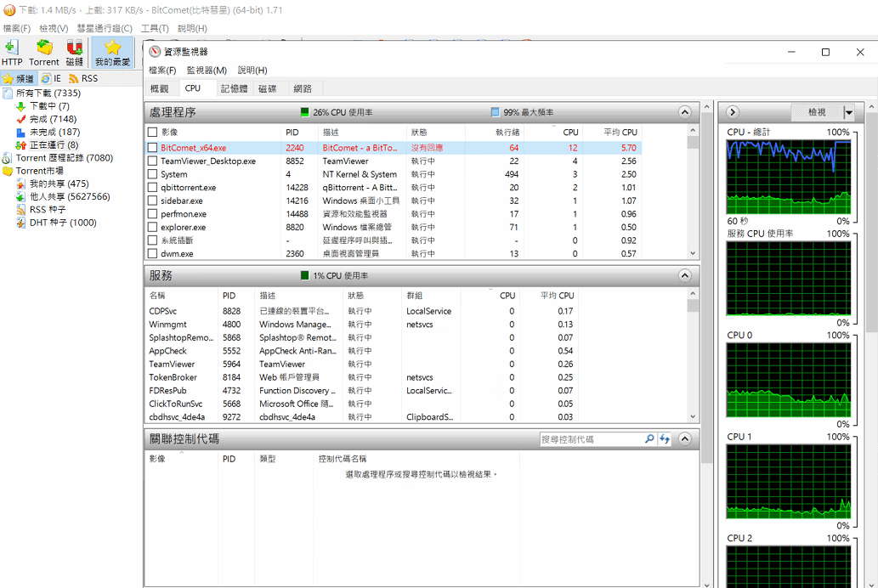Sort processes by 平均 CPU column header

pos(620,133)
